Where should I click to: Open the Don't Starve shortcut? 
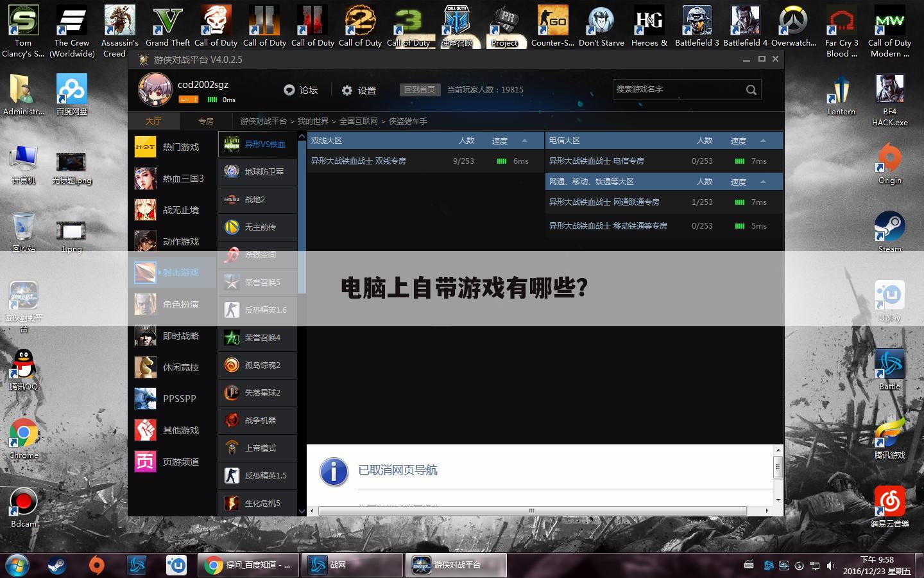[x=601, y=27]
